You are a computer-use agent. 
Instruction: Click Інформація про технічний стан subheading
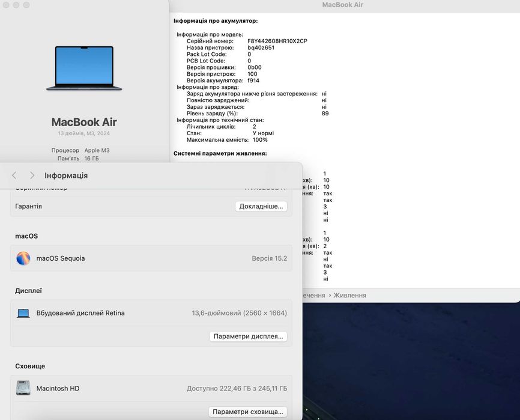coord(220,120)
